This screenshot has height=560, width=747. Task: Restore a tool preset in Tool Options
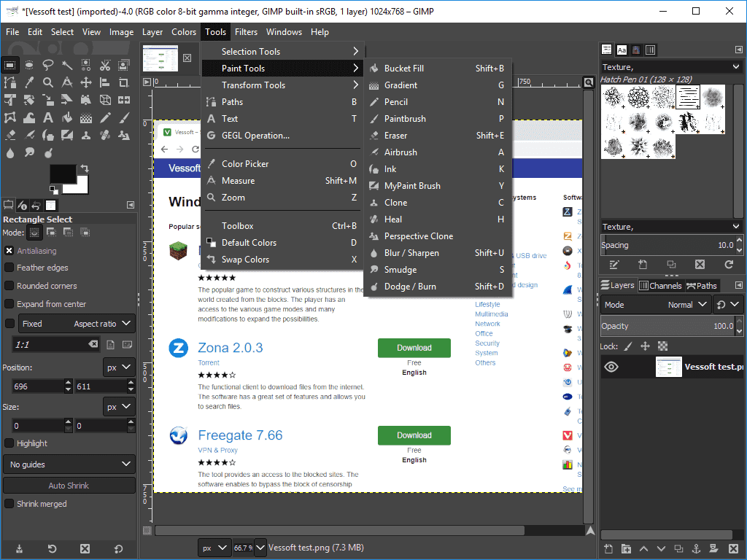52,548
